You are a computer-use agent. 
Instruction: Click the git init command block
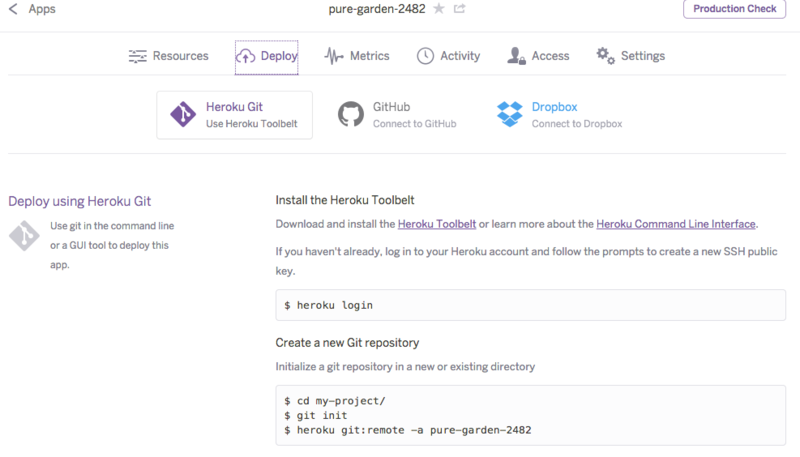click(531, 415)
